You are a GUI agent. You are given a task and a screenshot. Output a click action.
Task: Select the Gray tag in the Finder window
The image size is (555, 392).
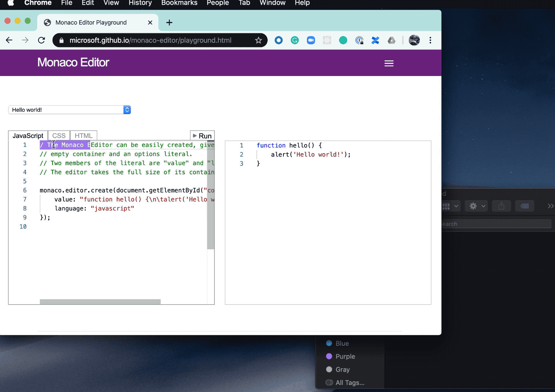click(x=338, y=370)
